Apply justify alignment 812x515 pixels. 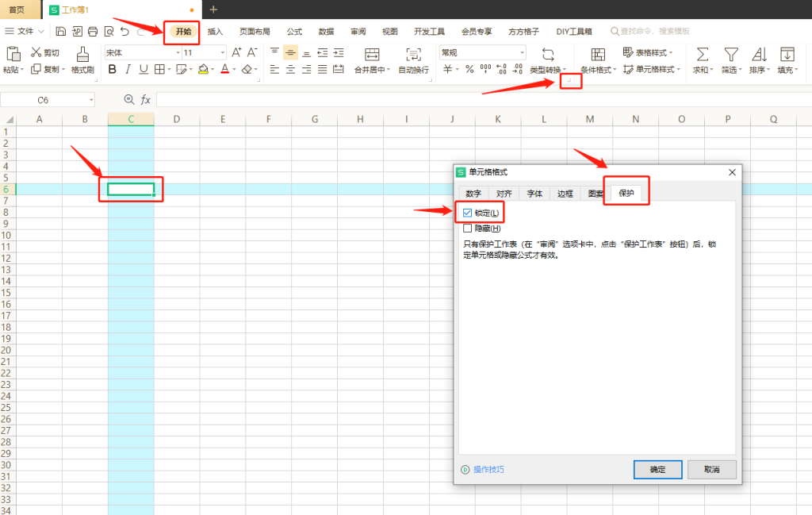[x=323, y=69]
